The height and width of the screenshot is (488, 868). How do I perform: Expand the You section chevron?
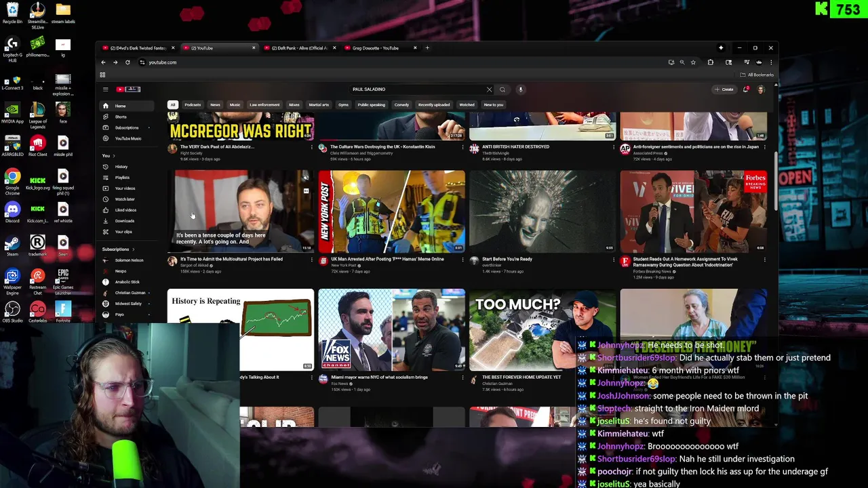tap(114, 156)
